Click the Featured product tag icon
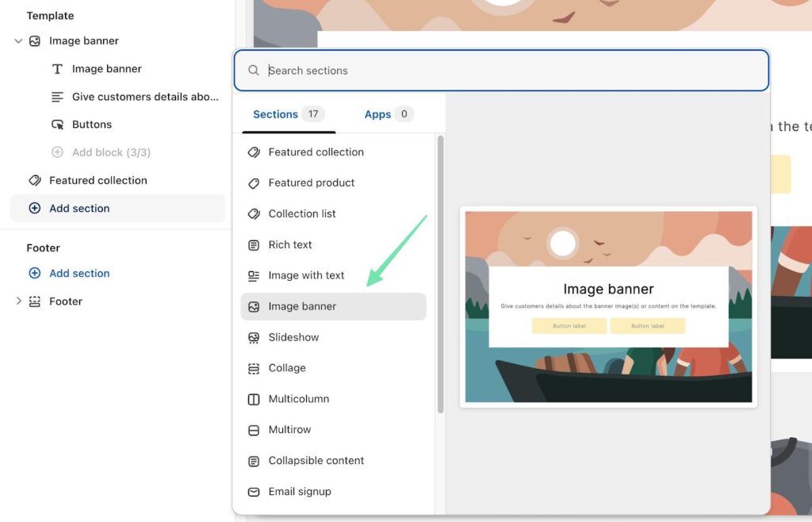This screenshot has height=522, width=812. coord(254,183)
